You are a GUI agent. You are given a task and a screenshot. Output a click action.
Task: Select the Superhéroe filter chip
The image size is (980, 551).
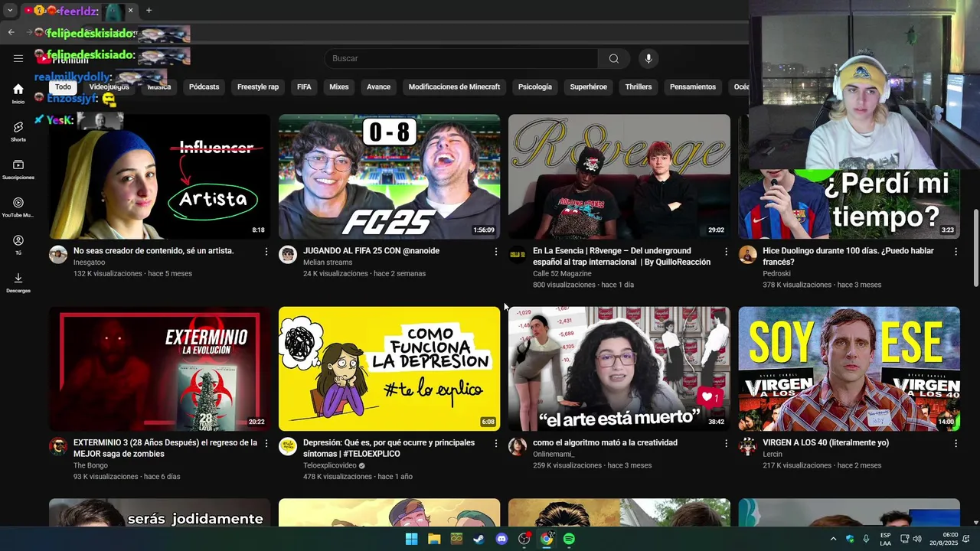(589, 86)
